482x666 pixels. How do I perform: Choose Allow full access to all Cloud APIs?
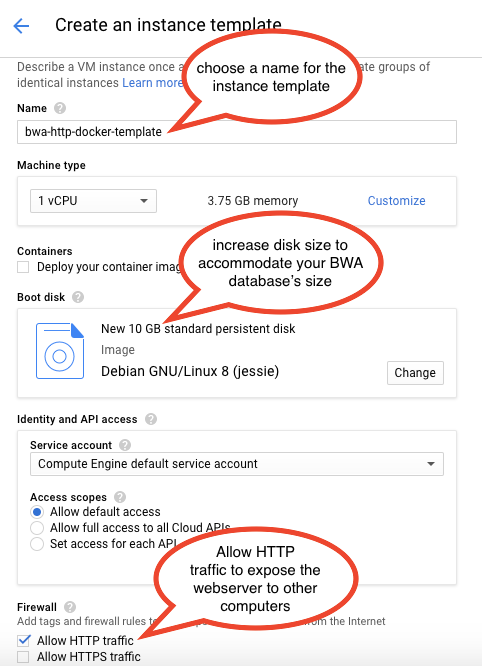pyautogui.click(x=37, y=528)
